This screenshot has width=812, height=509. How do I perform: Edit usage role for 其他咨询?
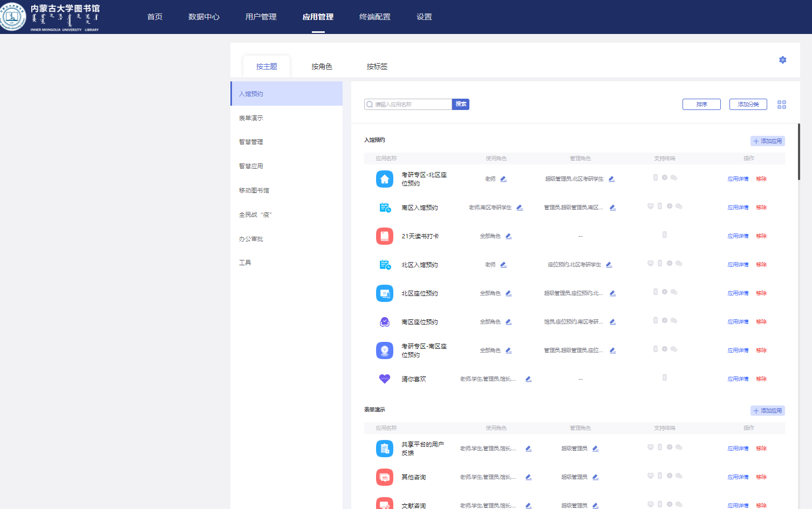pyautogui.click(x=528, y=477)
